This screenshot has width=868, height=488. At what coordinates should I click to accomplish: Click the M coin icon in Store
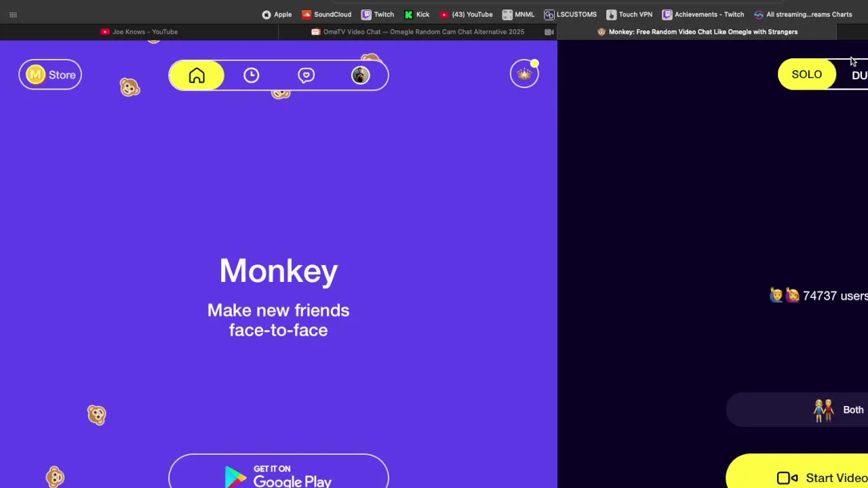point(35,75)
